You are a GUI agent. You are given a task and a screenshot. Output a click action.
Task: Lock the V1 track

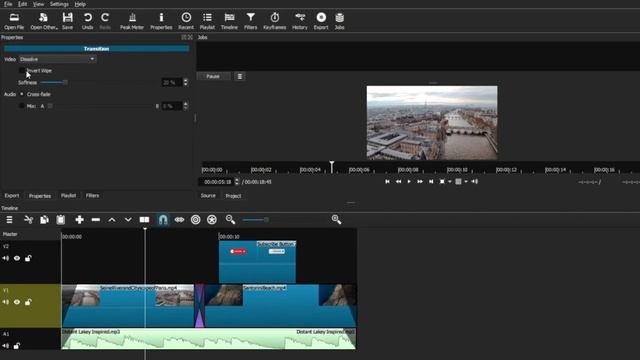coord(28,302)
